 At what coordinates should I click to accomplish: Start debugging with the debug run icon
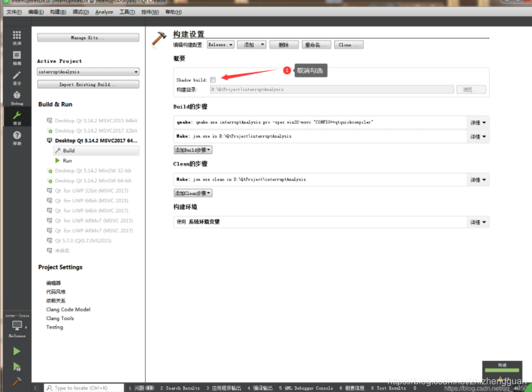(16, 367)
